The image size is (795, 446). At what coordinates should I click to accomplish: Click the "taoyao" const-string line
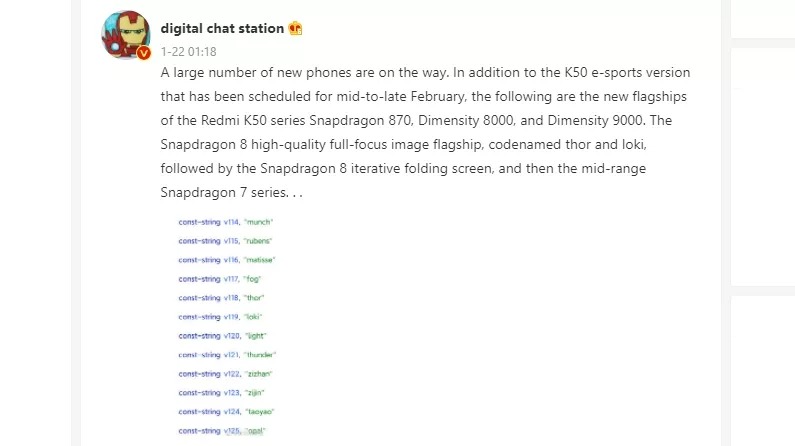pyautogui.click(x=226, y=411)
